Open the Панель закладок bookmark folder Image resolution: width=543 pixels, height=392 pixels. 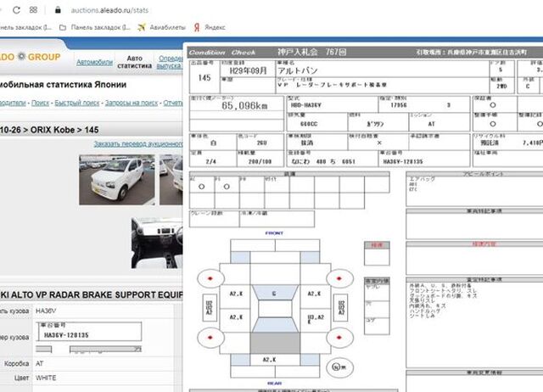tap(95, 27)
